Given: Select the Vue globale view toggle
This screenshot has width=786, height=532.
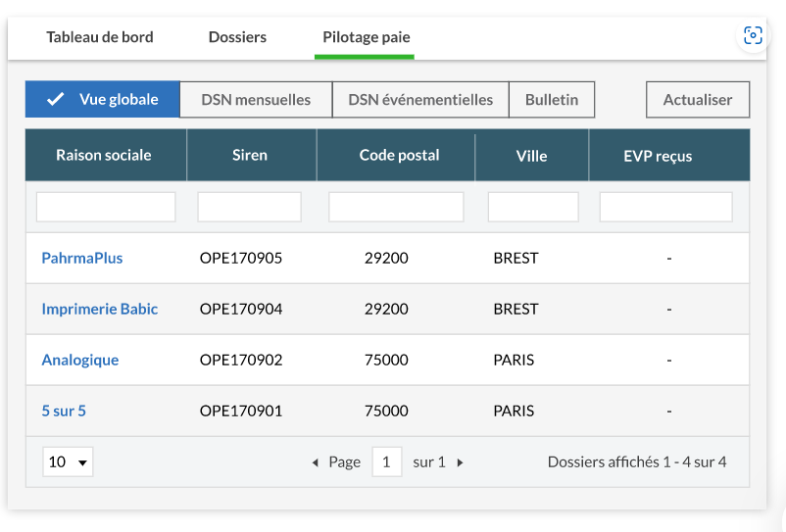Looking at the screenshot, I should [103, 100].
